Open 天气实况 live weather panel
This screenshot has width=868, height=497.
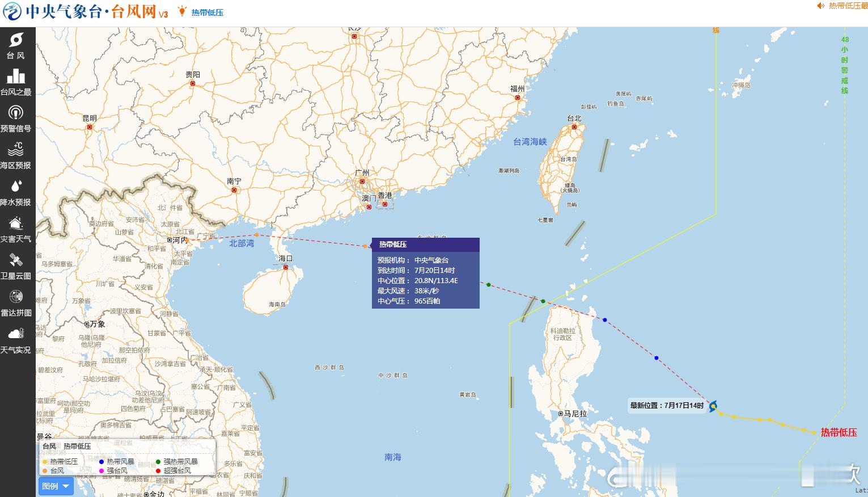[16, 341]
